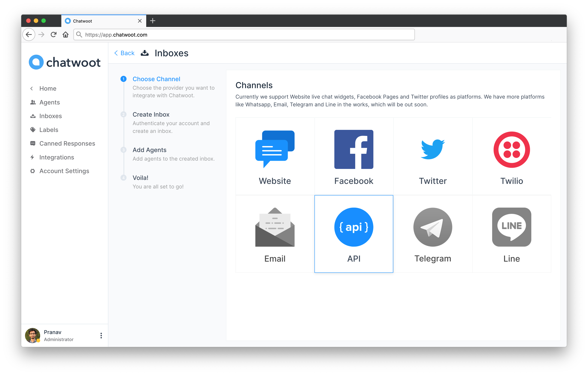The image size is (588, 375).
Task: Click the Canned Responses sidebar item
Action: (x=62, y=144)
